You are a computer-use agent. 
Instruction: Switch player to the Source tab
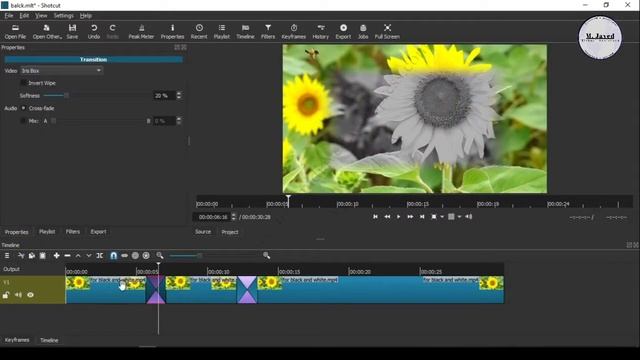coord(203,232)
